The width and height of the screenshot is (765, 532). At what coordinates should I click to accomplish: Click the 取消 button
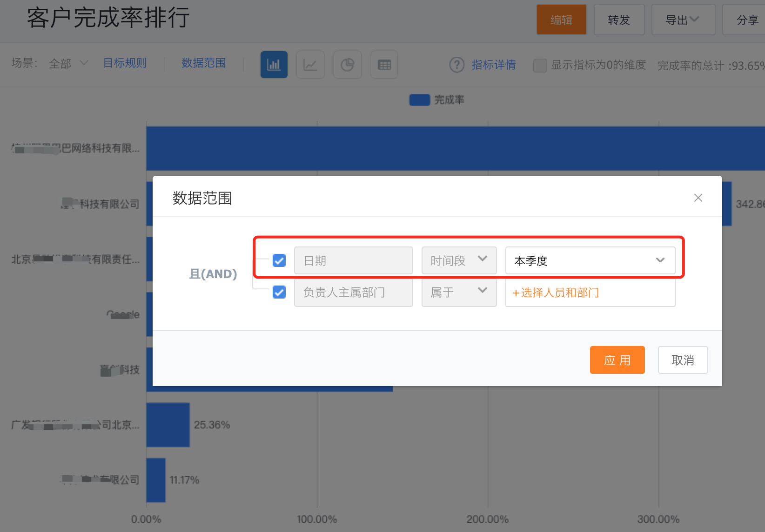point(683,360)
